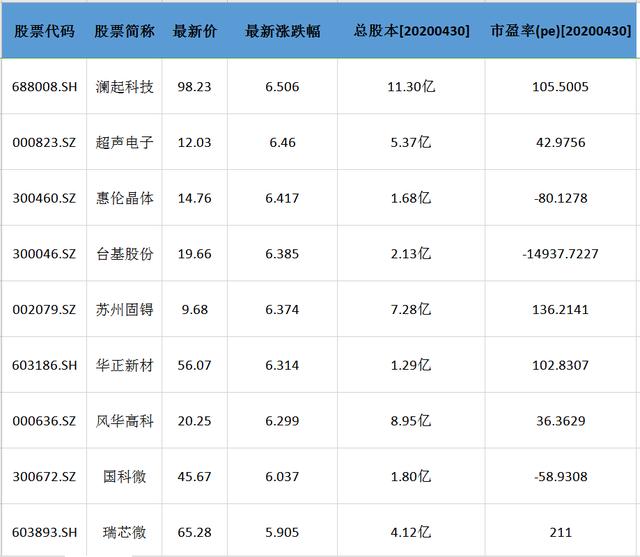
Task: Click price cell 12.03
Action: coord(195,142)
